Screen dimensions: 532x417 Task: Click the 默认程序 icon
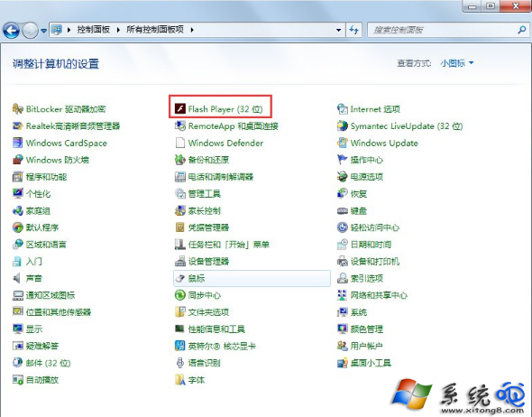pos(18,227)
